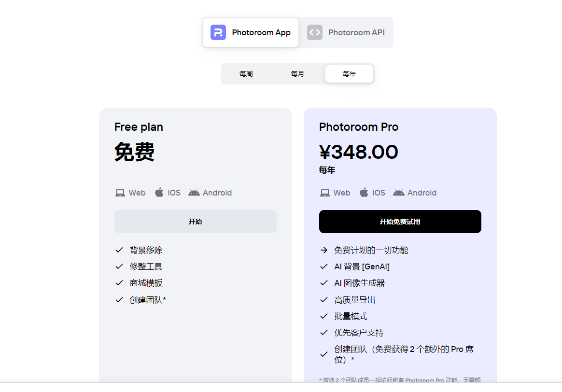
Task: Click the purple Photoroom App logo icon
Action: [x=218, y=32]
